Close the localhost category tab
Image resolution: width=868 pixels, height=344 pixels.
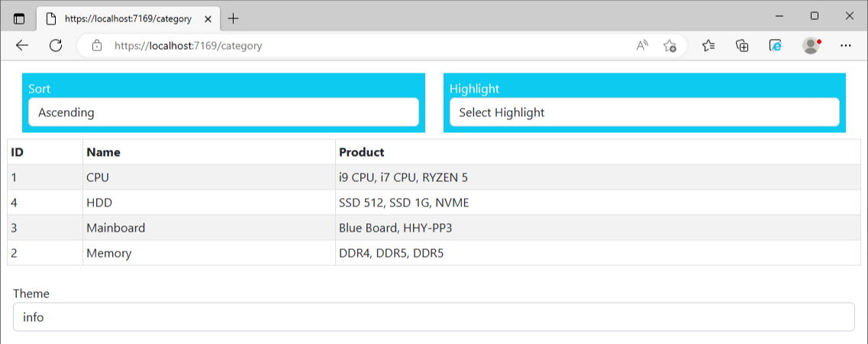point(208,19)
